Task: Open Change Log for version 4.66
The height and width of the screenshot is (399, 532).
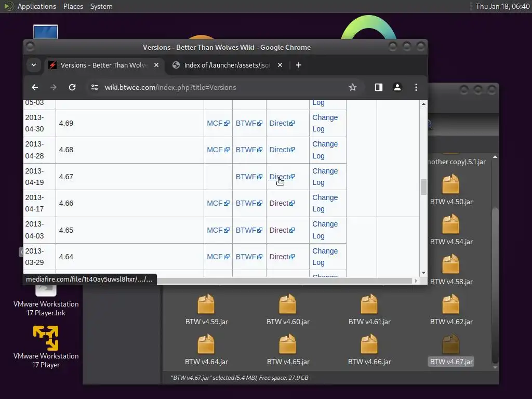Action: tap(325, 203)
